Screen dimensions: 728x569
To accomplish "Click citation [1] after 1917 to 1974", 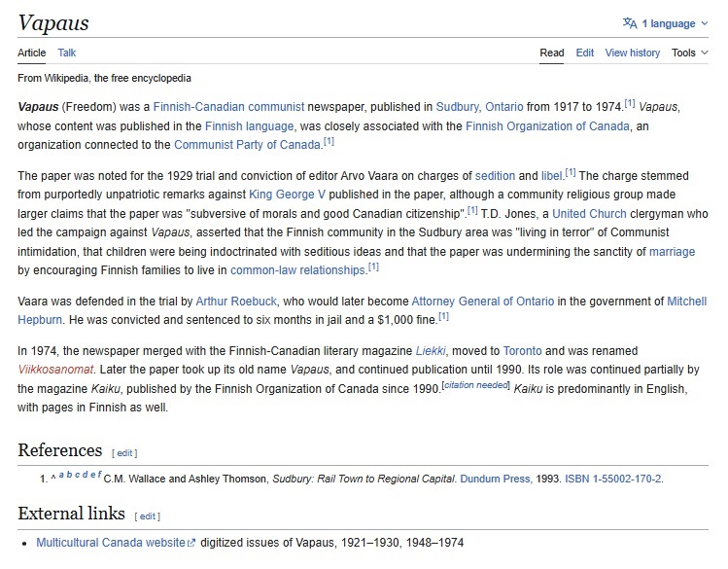I will click(630, 103).
